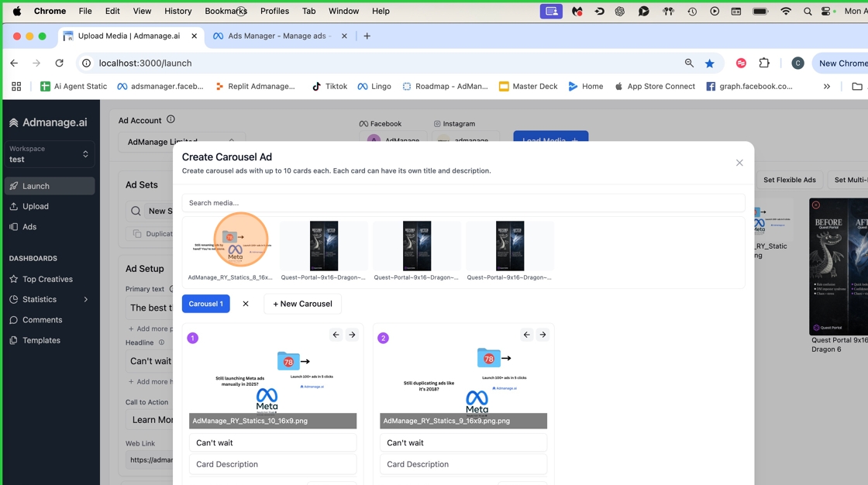Open the Lingo bookmark
This screenshot has width=868, height=485.
(x=375, y=86)
